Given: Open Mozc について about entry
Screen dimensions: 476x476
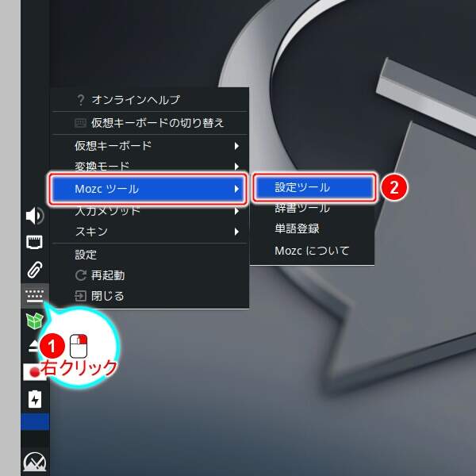Looking at the screenshot, I should pos(312,251).
